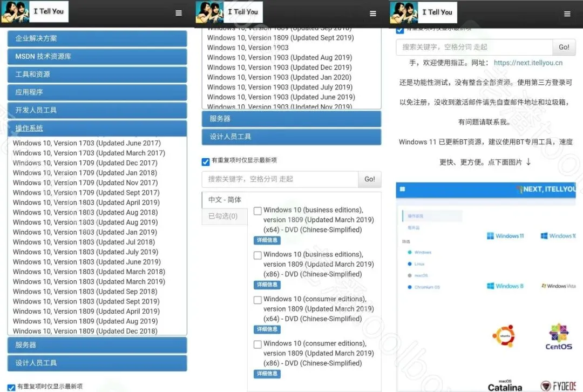Select the plain Windows 10, Version 1903 entry
583x392 pixels.
coord(248,48)
